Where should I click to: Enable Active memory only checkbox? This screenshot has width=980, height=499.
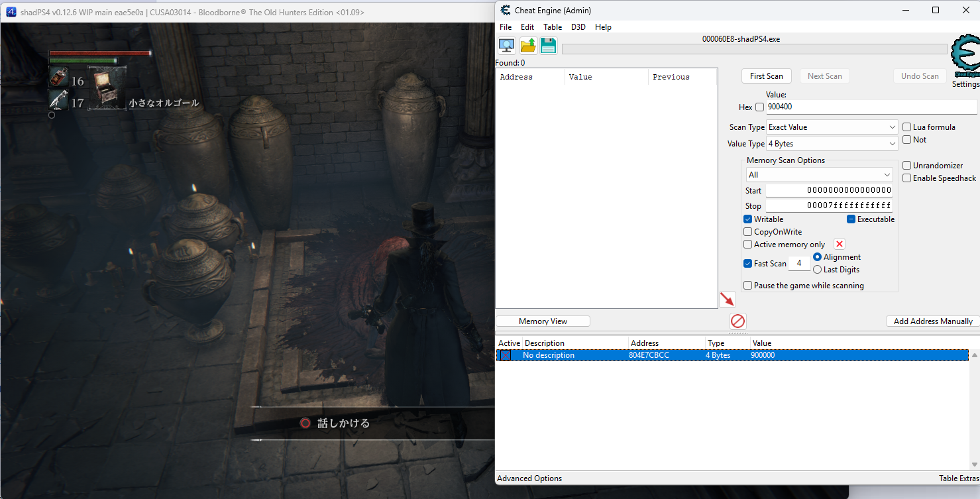pos(747,245)
